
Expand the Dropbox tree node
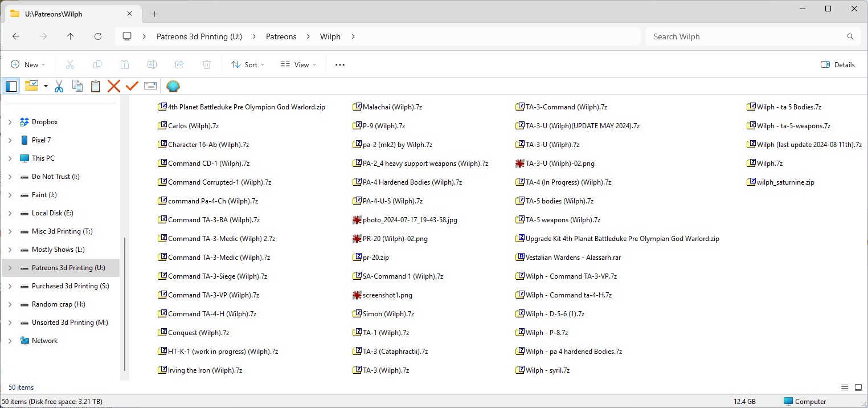(10, 122)
